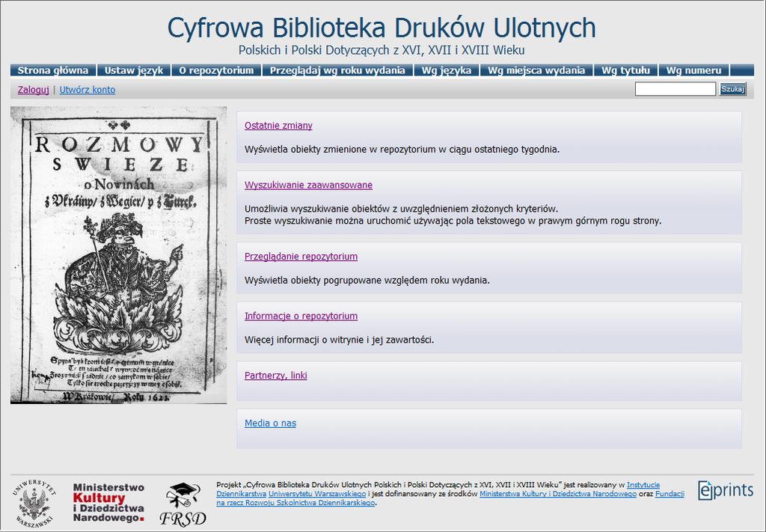Viewport: 766px width, 532px height.
Task: Follow the Uniwersytetu Warszawskiego footer link
Action: pos(317,494)
